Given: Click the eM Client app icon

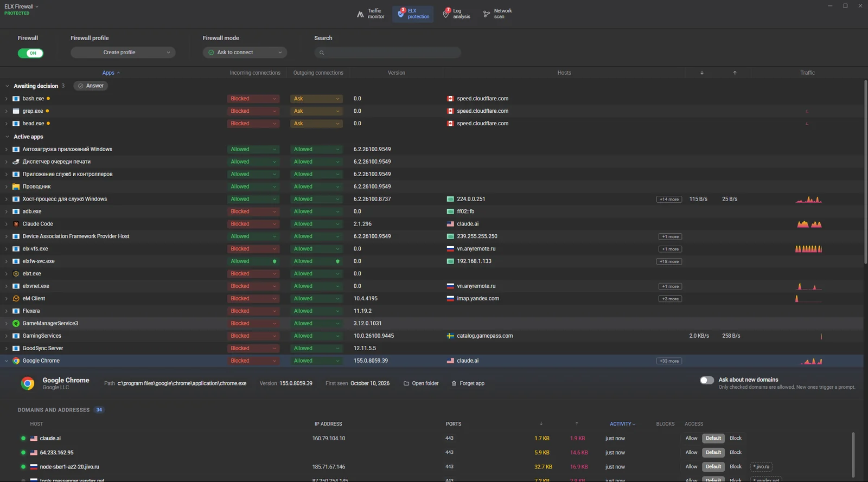Looking at the screenshot, I should coord(16,299).
